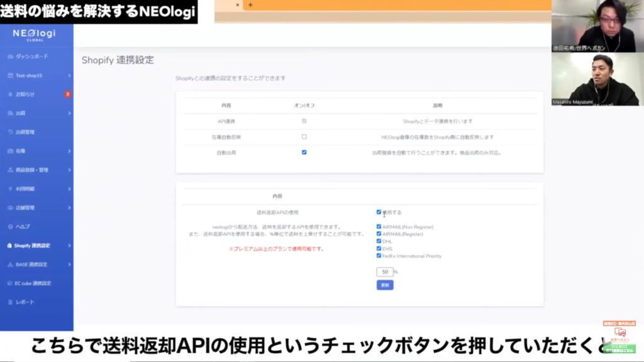Screen dimensions: 644x362
Task: Expand the 商品登録・管理 menu chevron
Action: (x=69, y=170)
